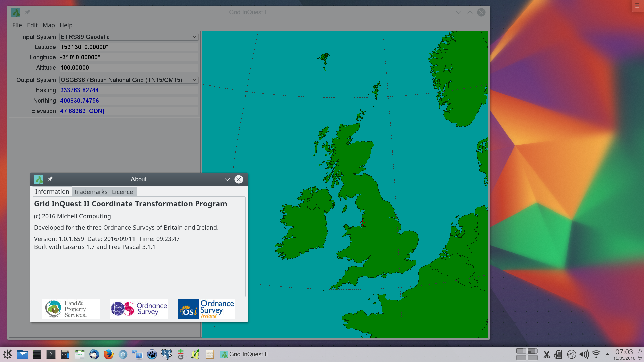Switch to the Trademarks tab
The height and width of the screenshot is (362, 644).
[91, 192]
